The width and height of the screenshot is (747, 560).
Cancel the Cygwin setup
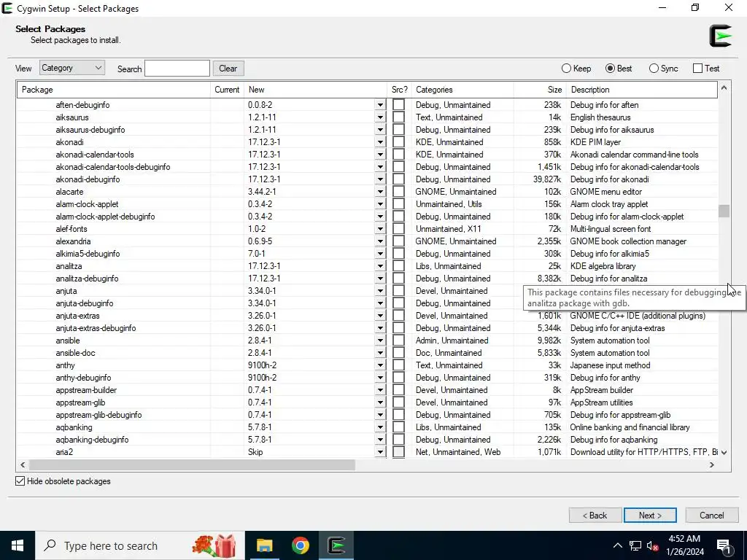coord(712,516)
